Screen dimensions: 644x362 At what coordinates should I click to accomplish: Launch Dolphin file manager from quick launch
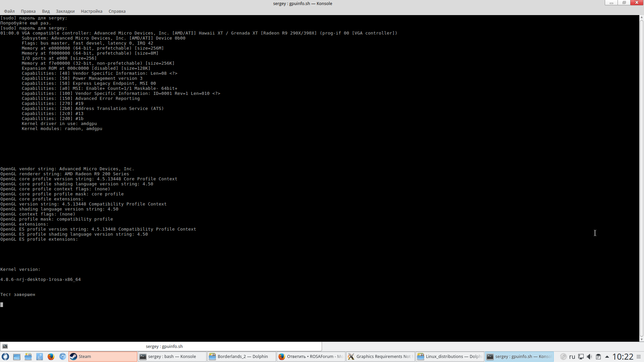point(28,357)
